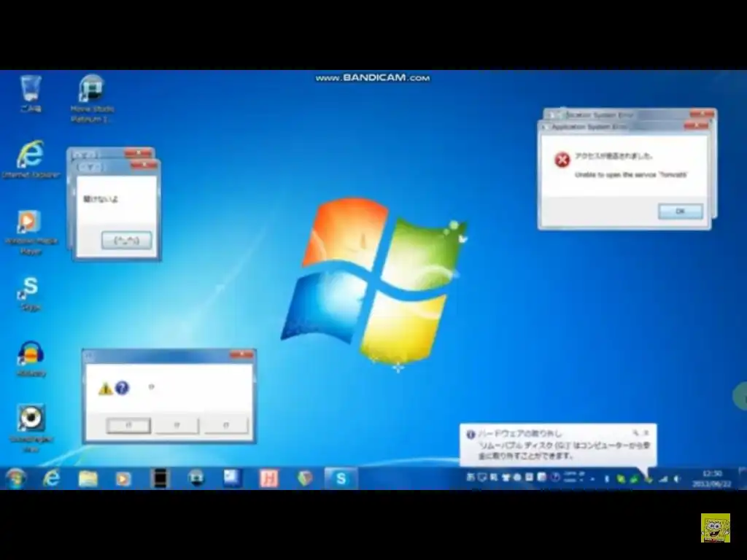Open Windows Explorer folder on the taskbar
747x560 pixels.
(88, 478)
